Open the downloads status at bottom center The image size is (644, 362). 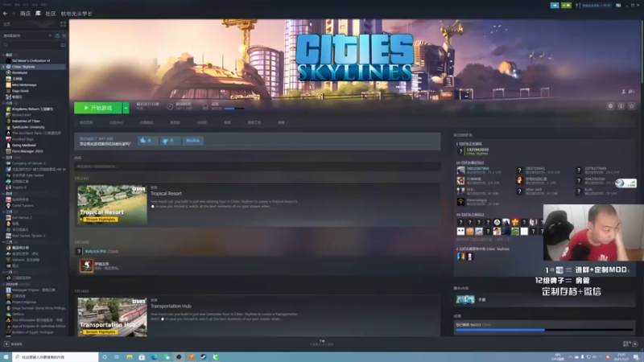pyautogui.click(x=321, y=343)
